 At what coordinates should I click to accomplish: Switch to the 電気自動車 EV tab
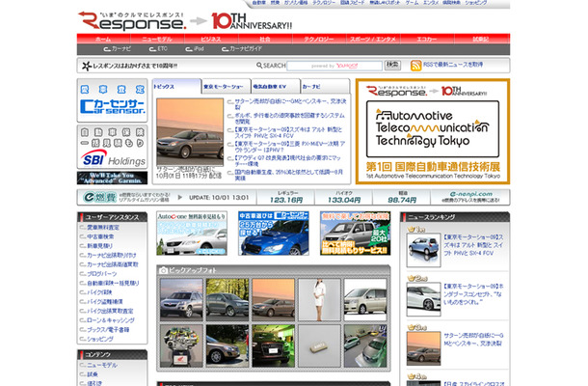pyautogui.click(x=276, y=86)
